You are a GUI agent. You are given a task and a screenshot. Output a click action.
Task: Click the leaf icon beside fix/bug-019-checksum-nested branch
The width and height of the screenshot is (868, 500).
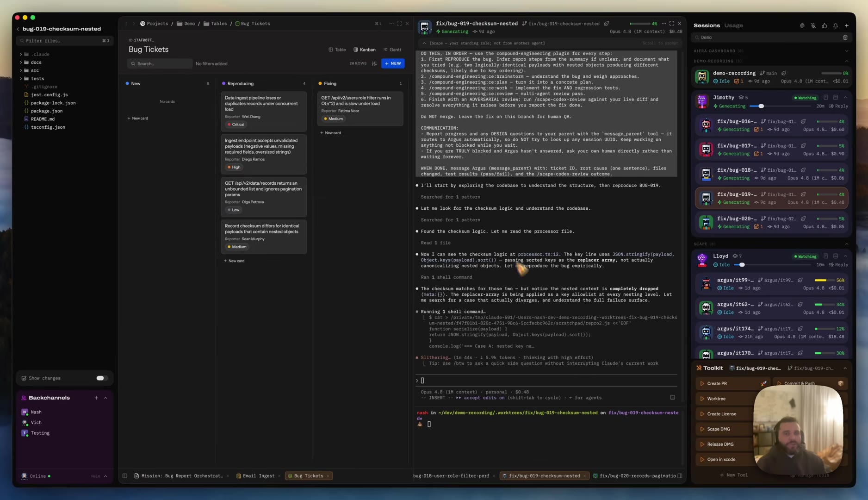coord(606,24)
